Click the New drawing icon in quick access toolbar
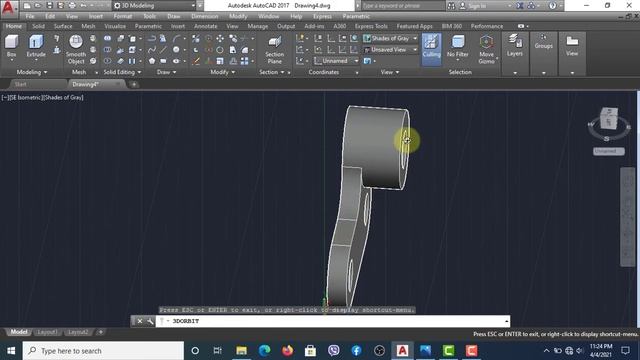Viewport: 640px width, 360px height. click(x=27, y=6)
